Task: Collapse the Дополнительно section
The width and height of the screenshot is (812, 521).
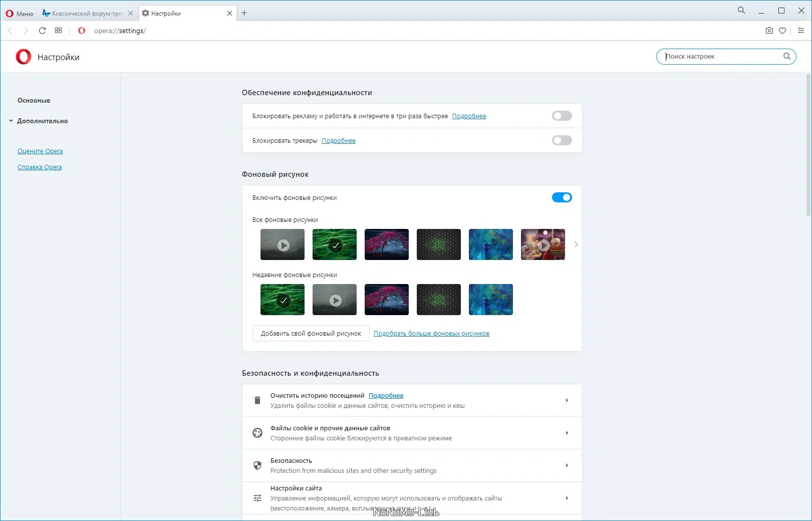Action: (11, 121)
